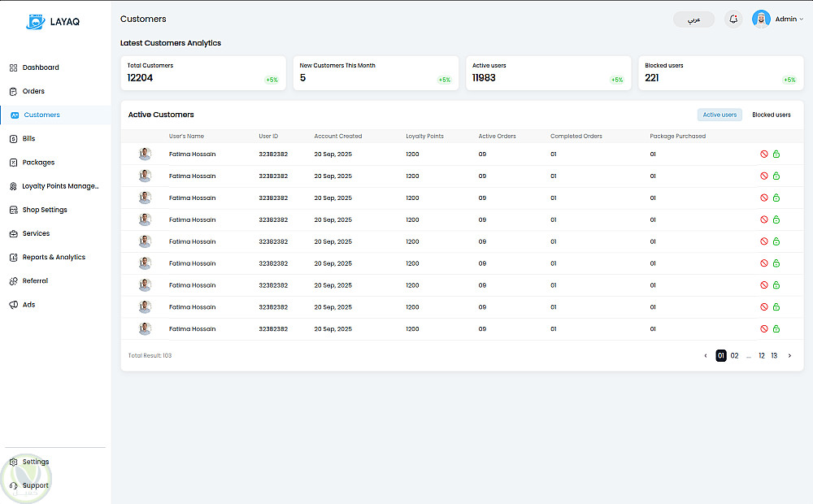Click the Active users 11983 card
This screenshot has width=813, height=504.
[549, 73]
